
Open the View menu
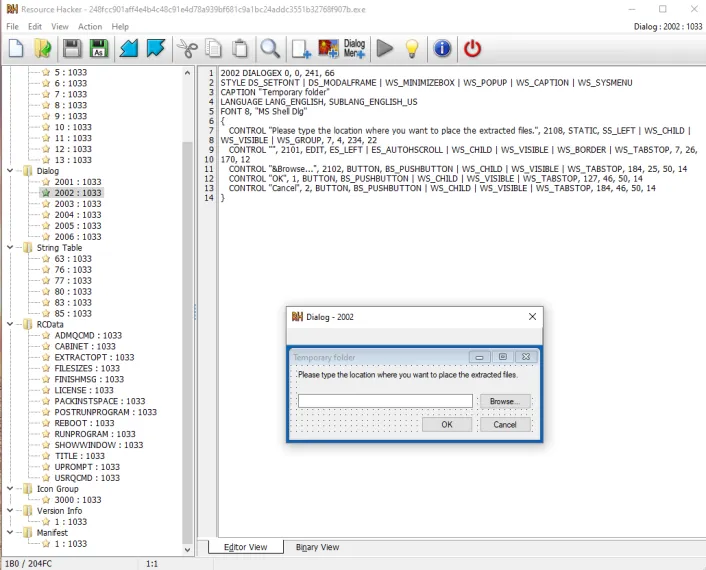59,27
